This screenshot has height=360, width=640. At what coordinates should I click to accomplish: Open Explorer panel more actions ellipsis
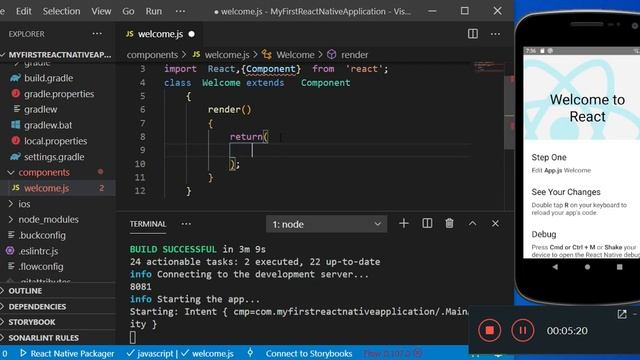tap(97, 34)
